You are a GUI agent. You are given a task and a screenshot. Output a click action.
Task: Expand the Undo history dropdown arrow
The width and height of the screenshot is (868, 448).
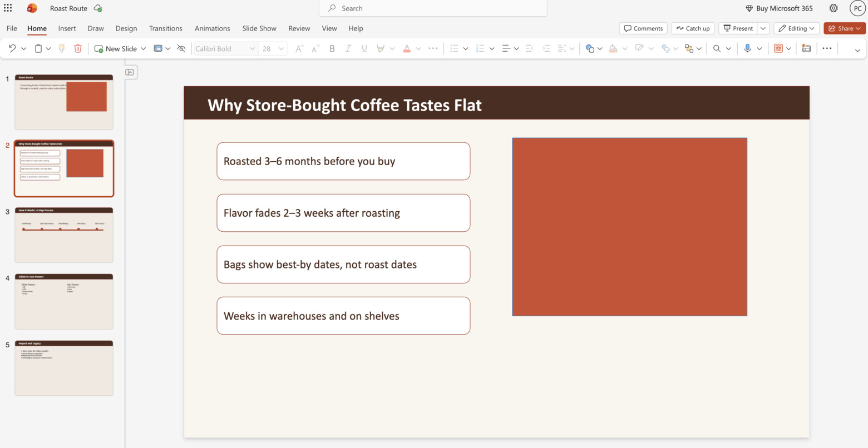click(24, 48)
